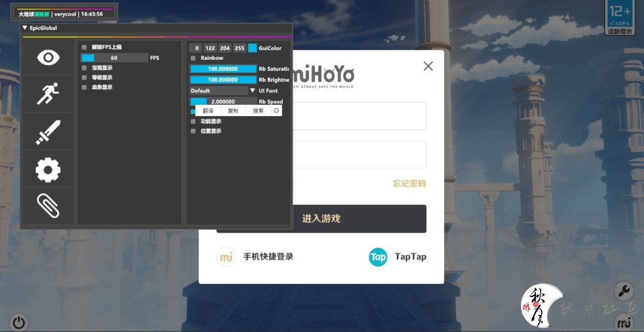This screenshot has height=332, width=644.
Task: Click the FPS slider bar
Action: pyautogui.click(x=114, y=58)
